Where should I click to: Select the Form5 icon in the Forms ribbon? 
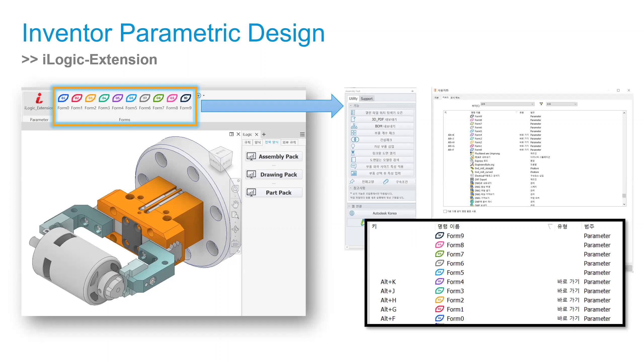tap(131, 98)
